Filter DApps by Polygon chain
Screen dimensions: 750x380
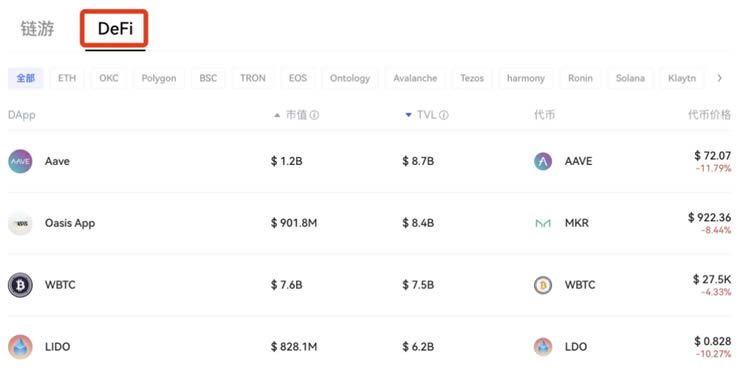coord(159,78)
